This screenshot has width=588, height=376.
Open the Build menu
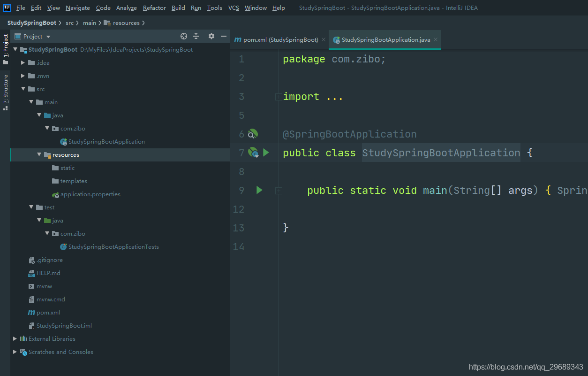(178, 8)
